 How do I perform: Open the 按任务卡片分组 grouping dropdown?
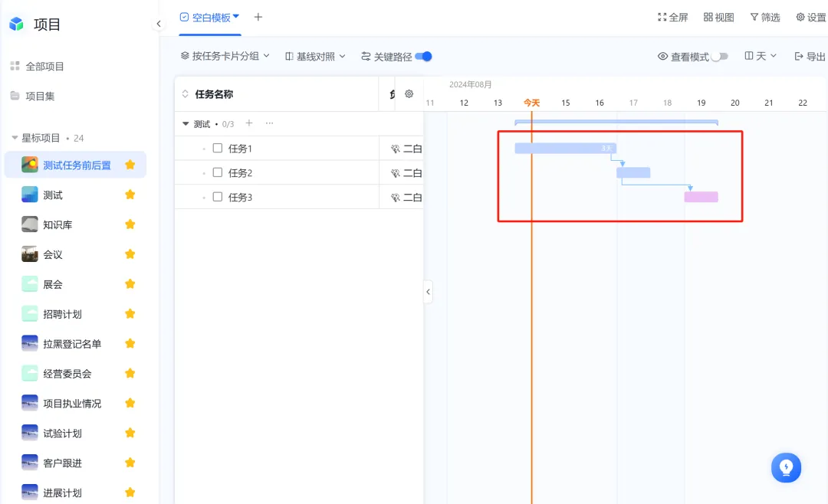225,56
